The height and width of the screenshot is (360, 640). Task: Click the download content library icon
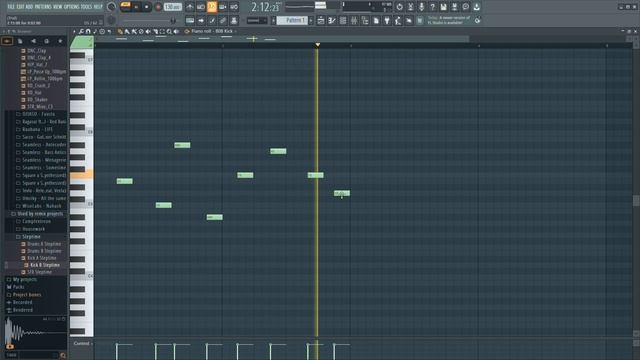tap(477, 7)
